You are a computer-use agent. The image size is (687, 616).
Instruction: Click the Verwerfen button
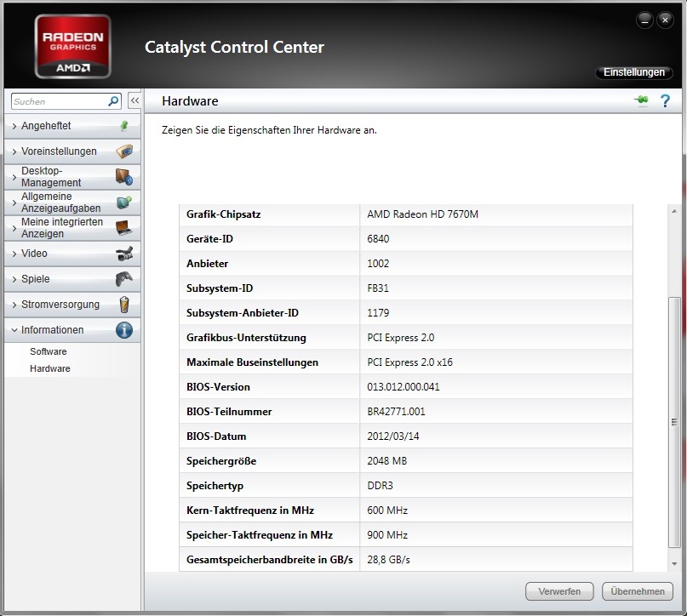pyautogui.click(x=559, y=591)
